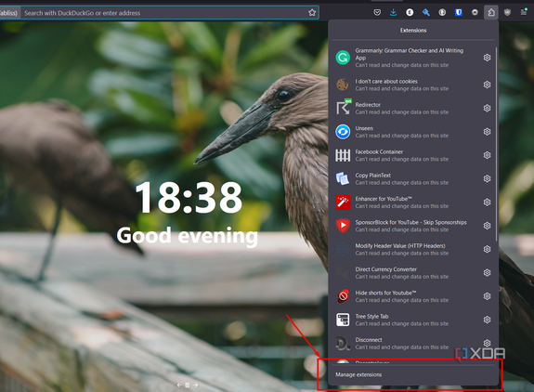The height and width of the screenshot is (392, 534).
Task: Open gear menu for Copy PlainText
Action: [487, 178]
